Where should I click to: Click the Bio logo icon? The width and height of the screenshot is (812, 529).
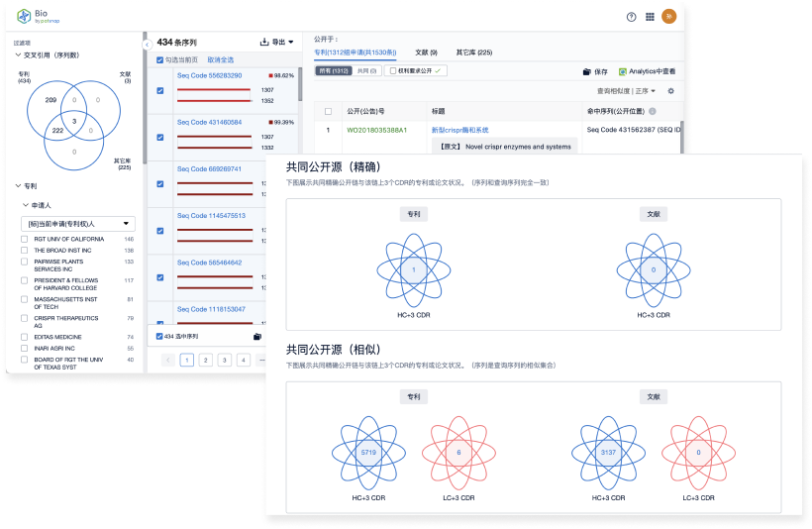click(23, 17)
